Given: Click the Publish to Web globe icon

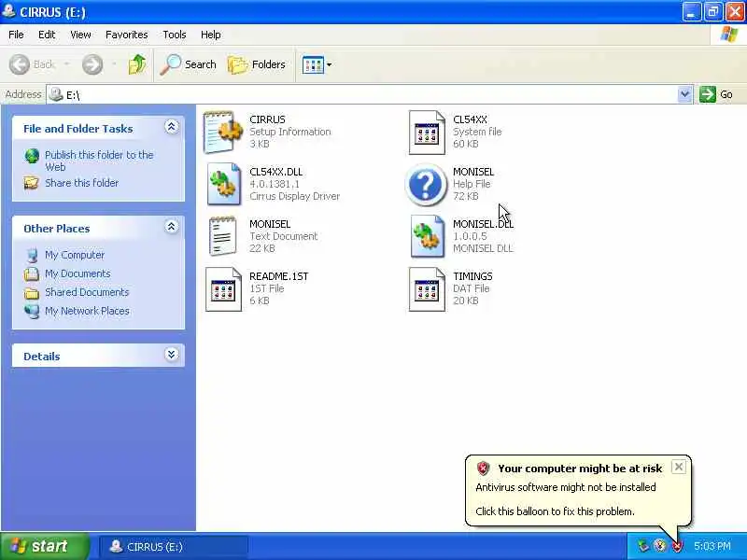Looking at the screenshot, I should click(32, 156).
